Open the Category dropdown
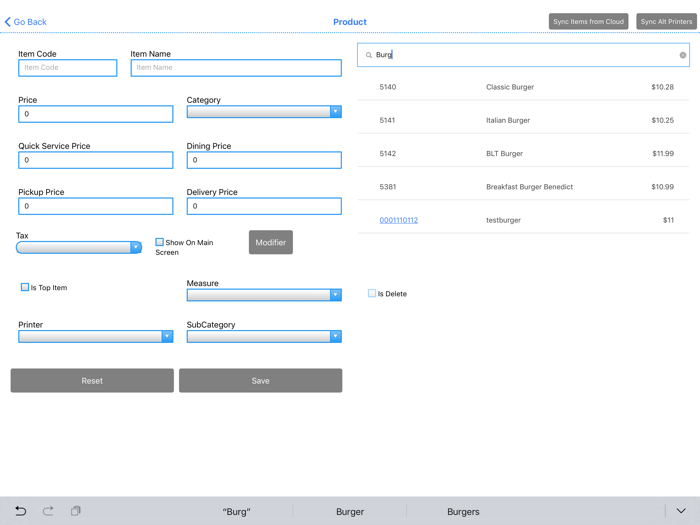700x525 pixels. (x=264, y=112)
